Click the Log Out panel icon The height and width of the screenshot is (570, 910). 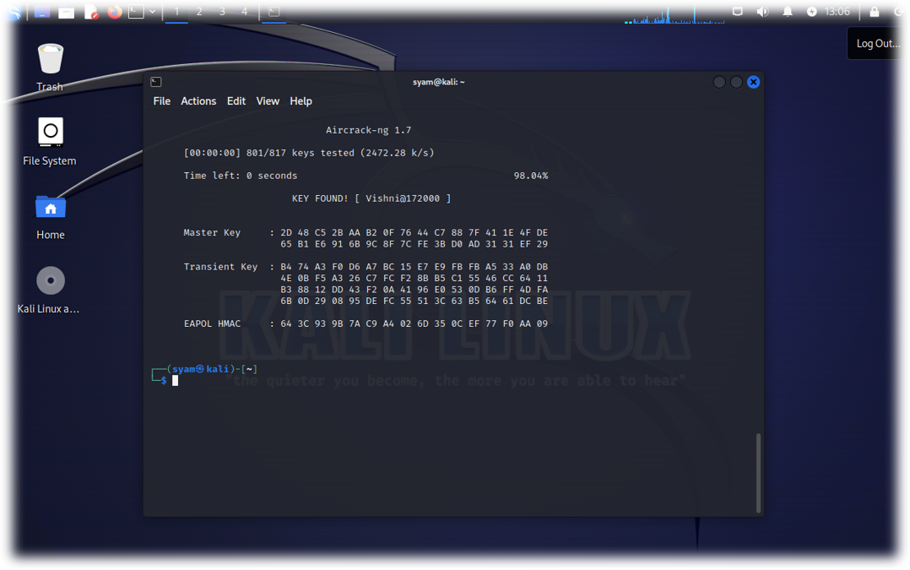pyautogui.click(x=898, y=12)
